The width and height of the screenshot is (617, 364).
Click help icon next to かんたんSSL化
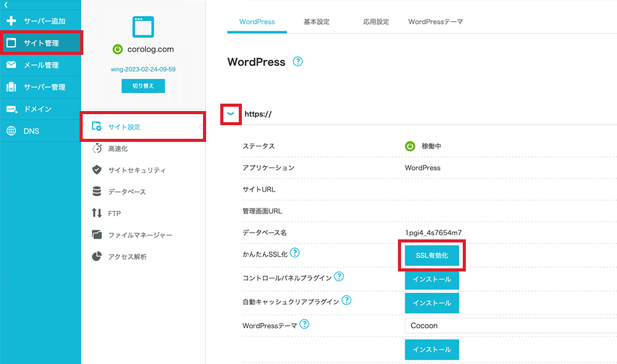pos(295,253)
